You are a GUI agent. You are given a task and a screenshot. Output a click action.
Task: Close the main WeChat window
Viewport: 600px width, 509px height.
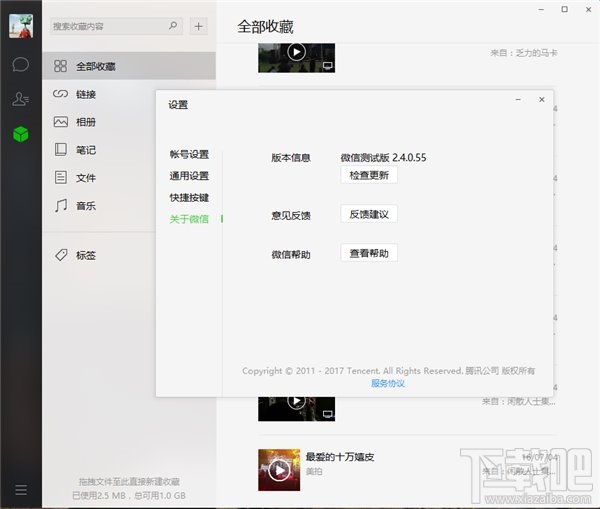pyautogui.click(x=589, y=10)
